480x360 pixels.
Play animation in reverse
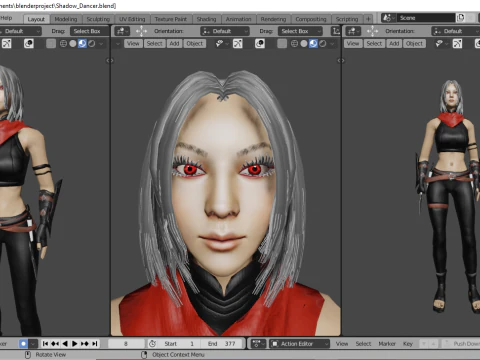(x=65, y=344)
